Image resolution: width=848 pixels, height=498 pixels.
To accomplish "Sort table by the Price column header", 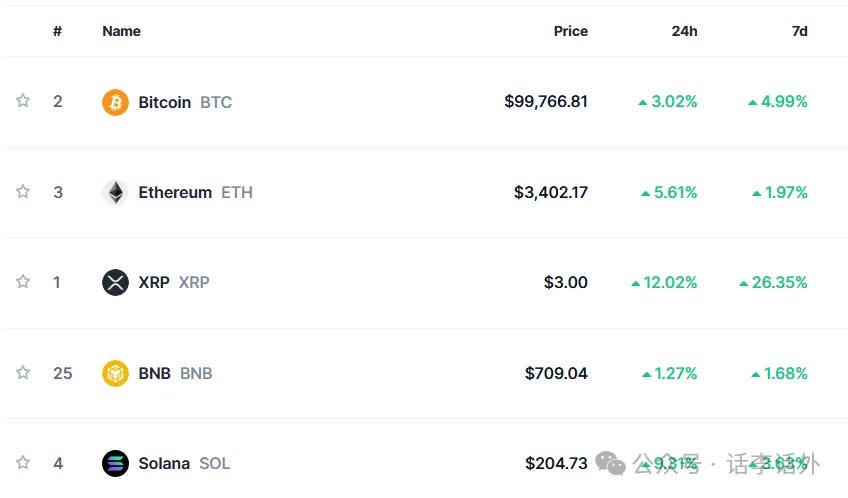I will pyautogui.click(x=571, y=31).
